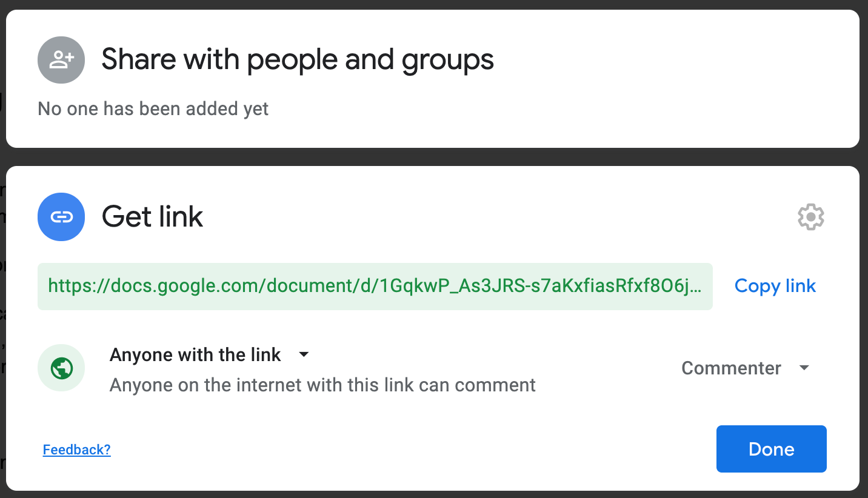This screenshot has height=498, width=868.
Task: Expand the arrow beside Anyone with the link
Action: pyautogui.click(x=304, y=354)
